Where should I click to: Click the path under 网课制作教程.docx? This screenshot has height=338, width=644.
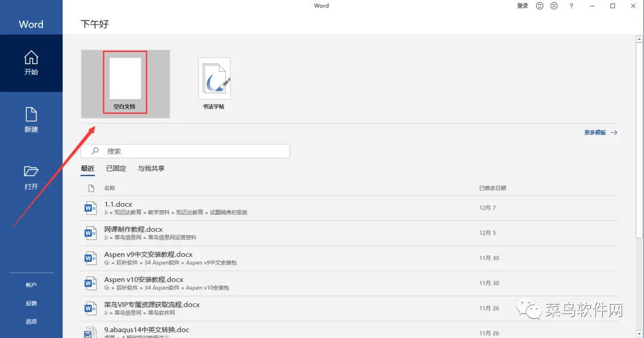pos(150,238)
